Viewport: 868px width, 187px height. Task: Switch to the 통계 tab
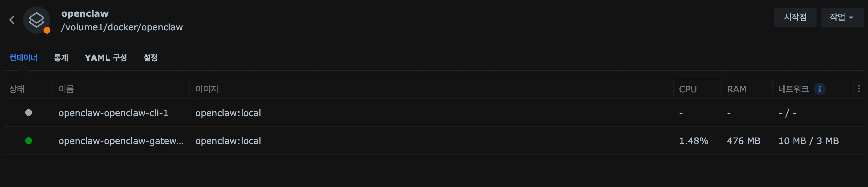click(61, 58)
